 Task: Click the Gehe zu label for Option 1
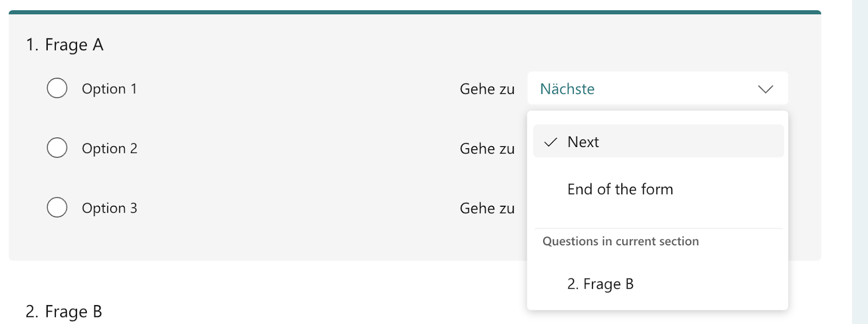[487, 89]
